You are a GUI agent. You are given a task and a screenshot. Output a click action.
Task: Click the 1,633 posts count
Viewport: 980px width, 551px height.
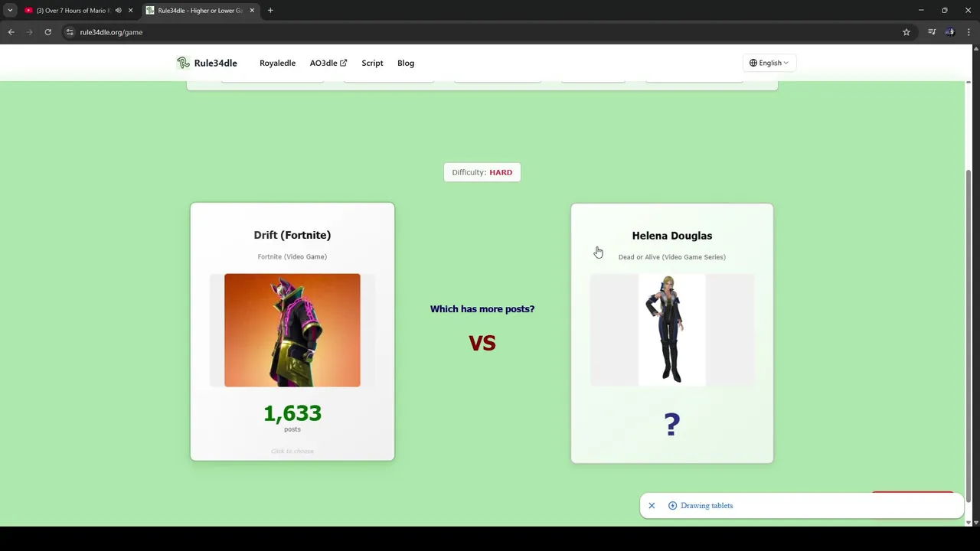tap(292, 413)
